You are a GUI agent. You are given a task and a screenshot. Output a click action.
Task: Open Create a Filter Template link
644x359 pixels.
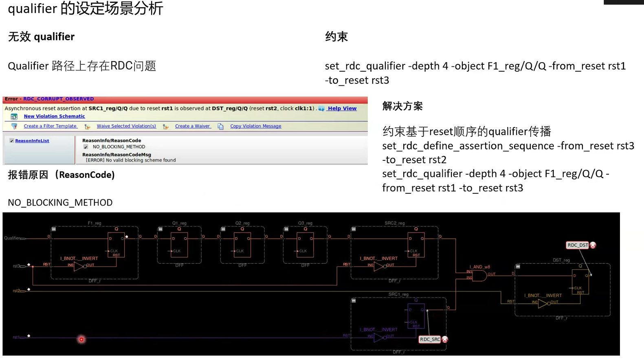50,126
